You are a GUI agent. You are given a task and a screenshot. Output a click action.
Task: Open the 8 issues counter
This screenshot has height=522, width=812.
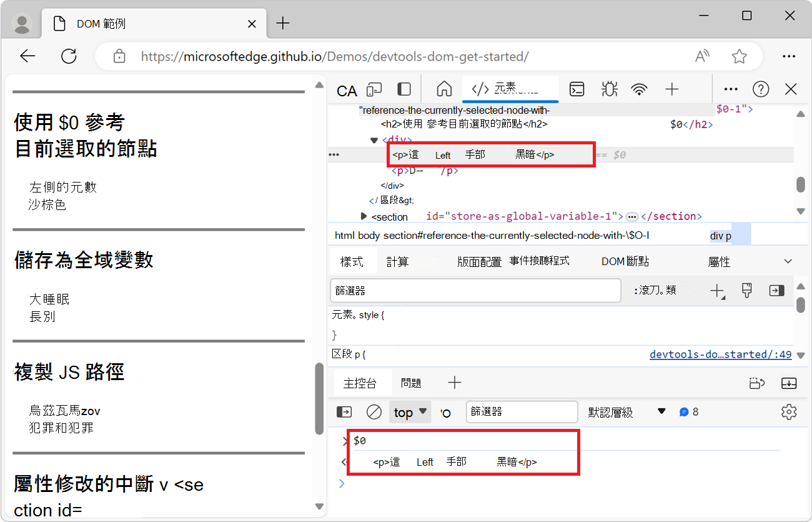coord(689,412)
